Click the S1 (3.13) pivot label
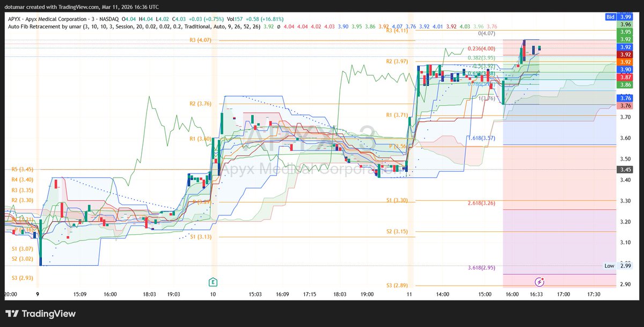This screenshot has width=644, height=327. click(200, 236)
